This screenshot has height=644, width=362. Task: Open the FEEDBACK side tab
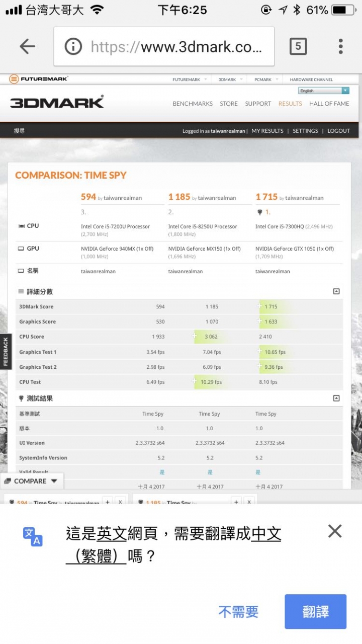pyautogui.click(x=6, y=351)
